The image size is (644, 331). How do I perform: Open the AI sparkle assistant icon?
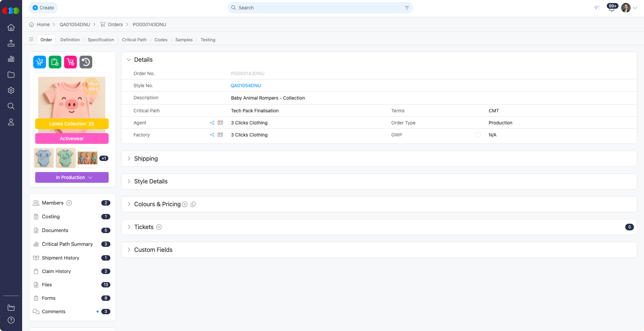click(x=597, y=8)
